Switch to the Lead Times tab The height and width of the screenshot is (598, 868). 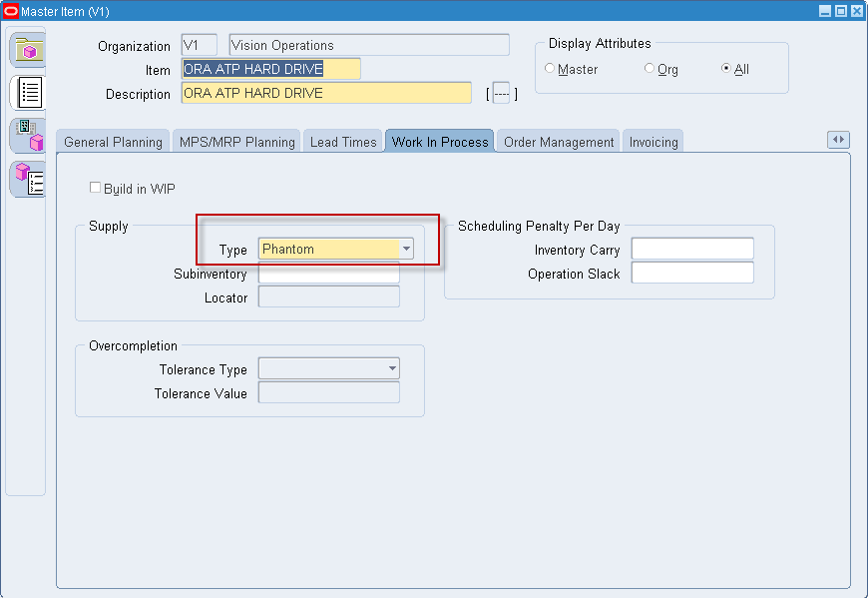(x=343, y=141)
